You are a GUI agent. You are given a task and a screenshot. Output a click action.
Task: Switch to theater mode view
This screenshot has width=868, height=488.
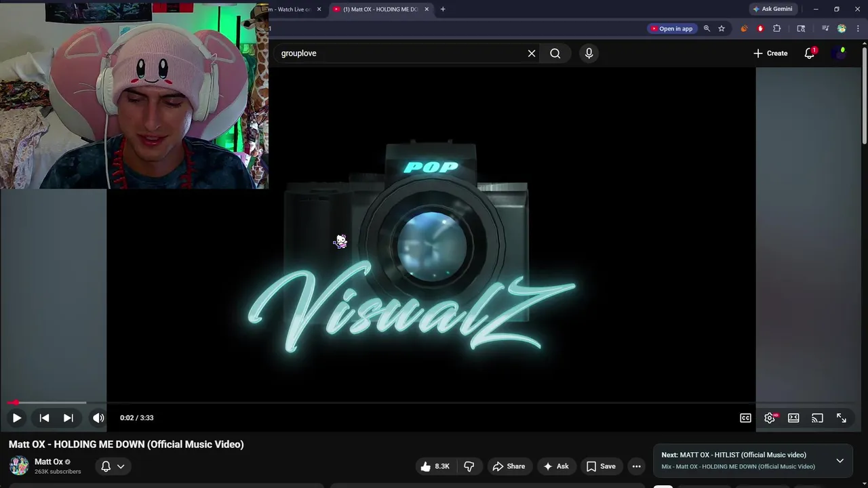793,418
